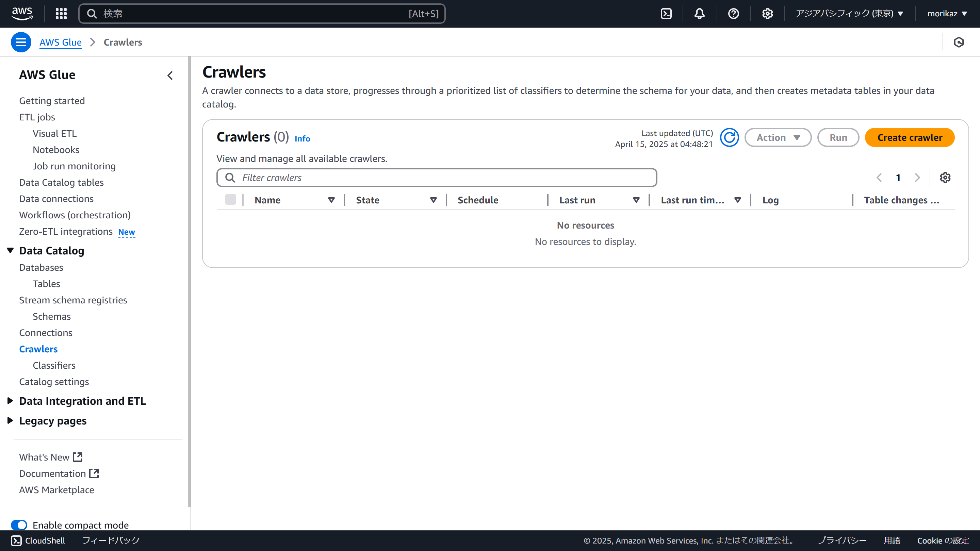Open table preferences gear icon
This screenshot has height=551, width=980.
tap(945, 178)
